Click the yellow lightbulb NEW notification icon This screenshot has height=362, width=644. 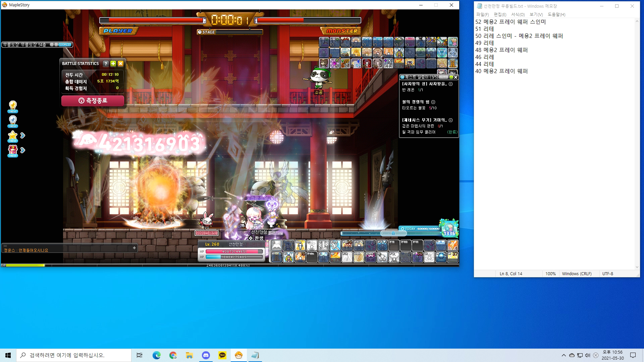(x=13, y=107)
